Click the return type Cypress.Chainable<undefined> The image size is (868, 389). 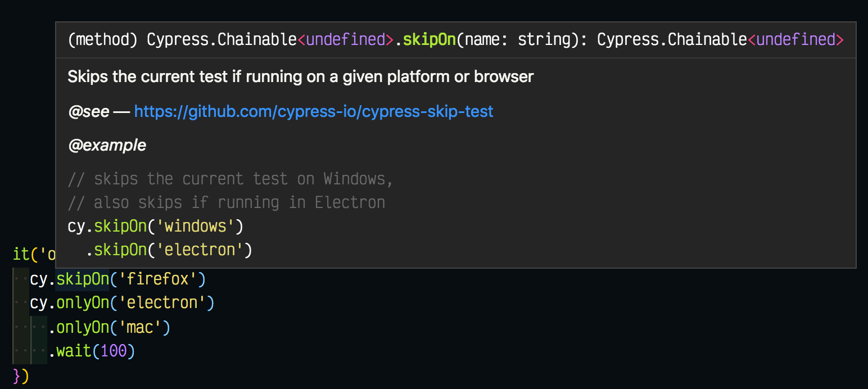pyautogui.click(x=721, y=40)
